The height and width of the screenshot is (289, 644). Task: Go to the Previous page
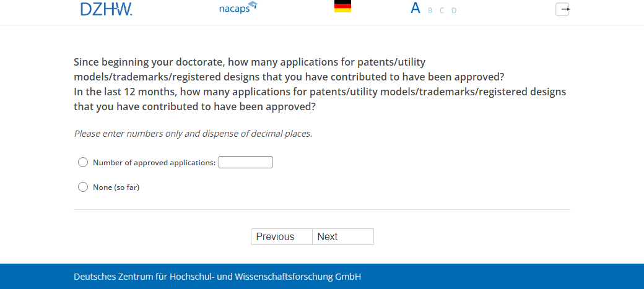pyautogui.click(x=281, y=236)
